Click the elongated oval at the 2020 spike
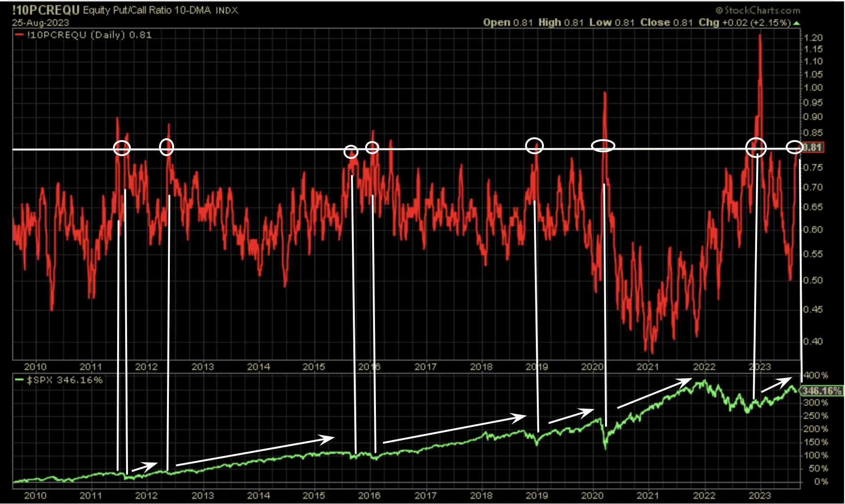This screenshot has height=504, width=845. (603, 146)
